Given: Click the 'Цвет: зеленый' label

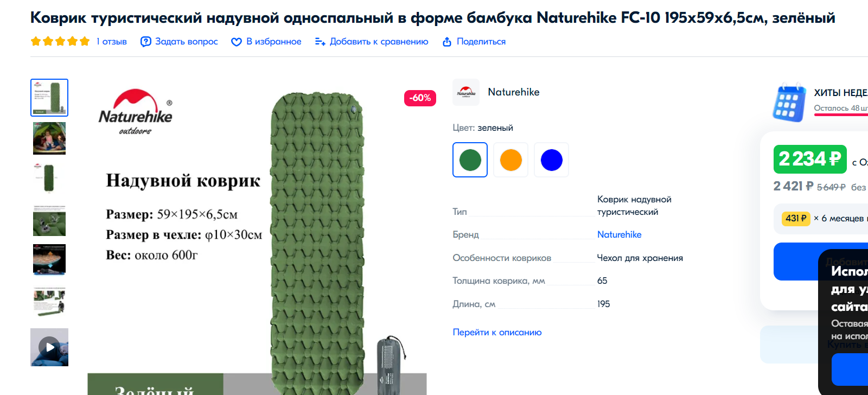Looking at the screenshot, I should [x=483, y=128].
